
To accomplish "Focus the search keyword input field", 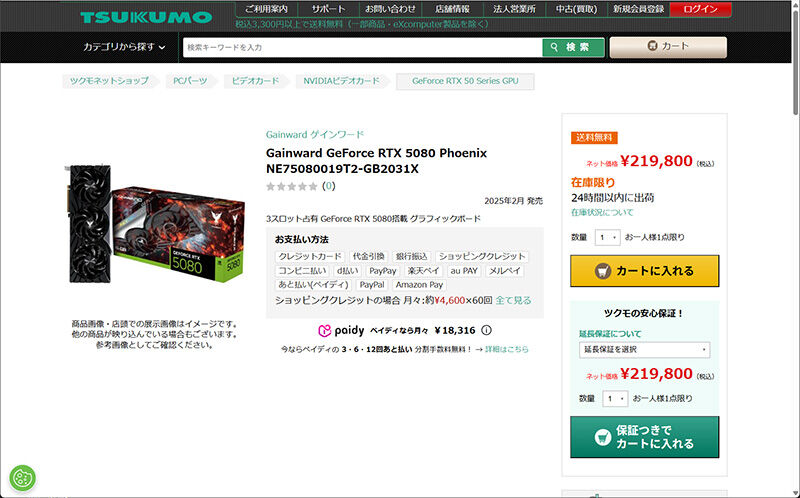I will [x=362, y=47].
